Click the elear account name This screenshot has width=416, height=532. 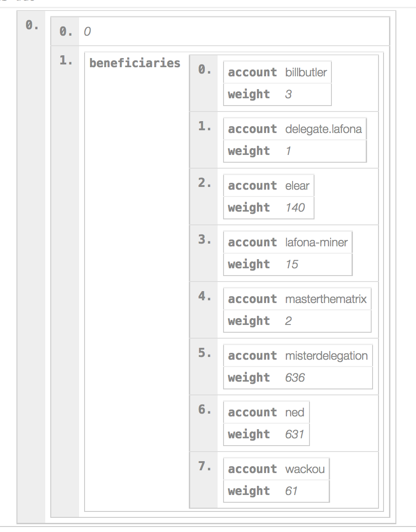pos(297,186)
